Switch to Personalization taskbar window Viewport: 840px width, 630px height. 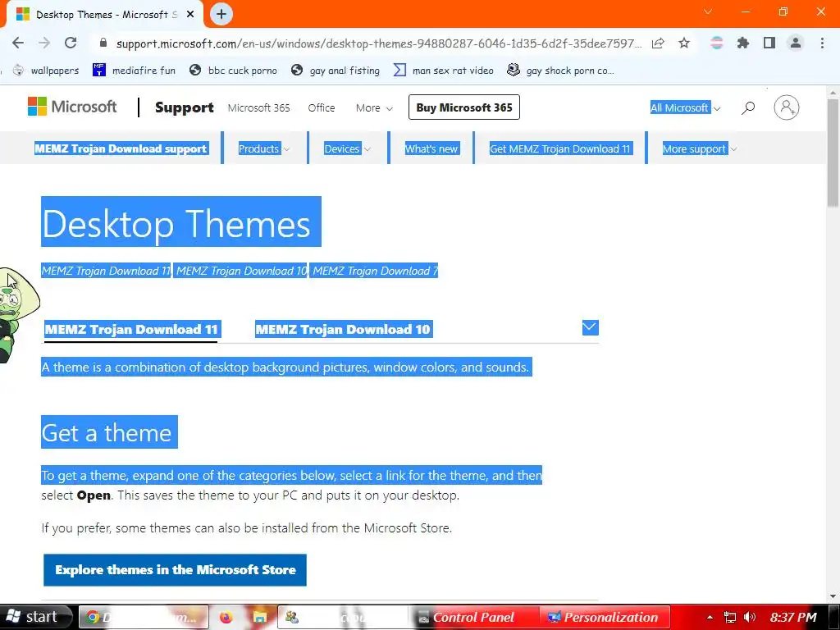pyautogui.click(x=605, y=618)
